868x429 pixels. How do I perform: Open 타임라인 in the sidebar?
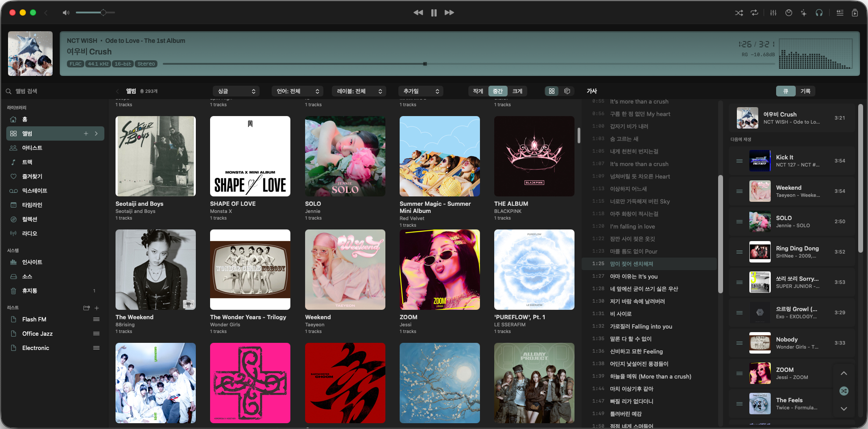coord(55,205)
